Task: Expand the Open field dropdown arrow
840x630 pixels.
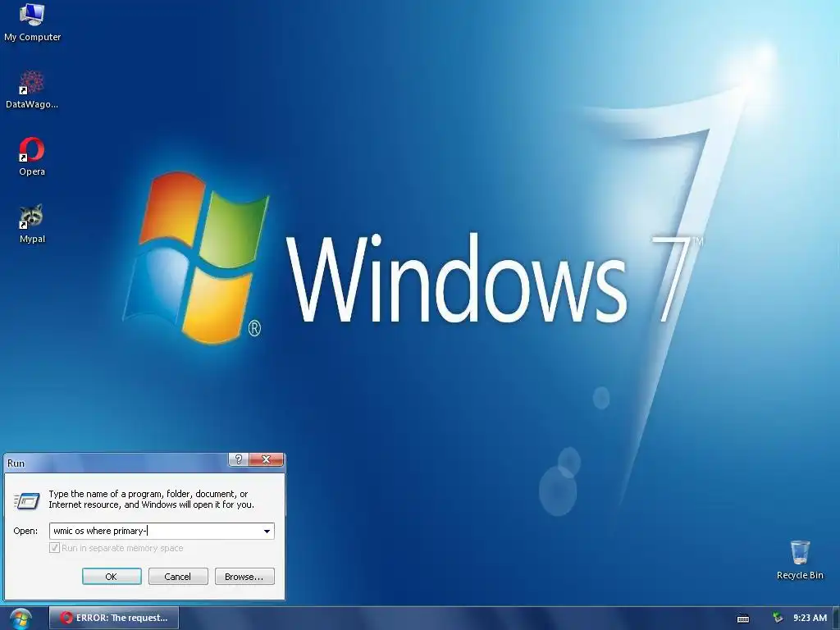Action: pyautogui.click(x=267, y=531)
